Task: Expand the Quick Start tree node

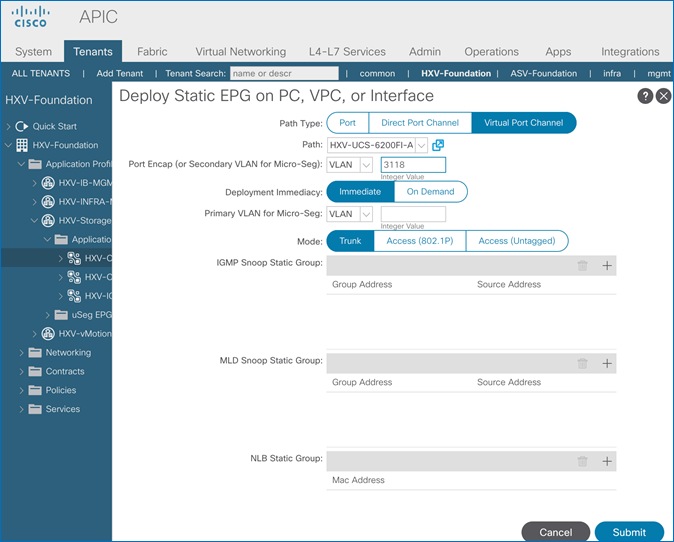Action: click(8, 126)
